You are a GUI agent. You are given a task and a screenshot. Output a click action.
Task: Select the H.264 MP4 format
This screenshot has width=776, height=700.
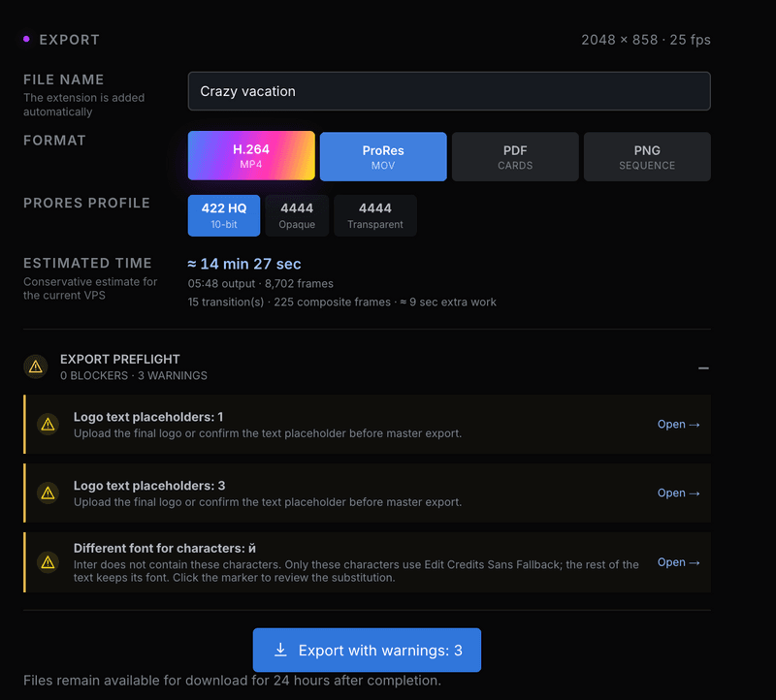point(251,156)
